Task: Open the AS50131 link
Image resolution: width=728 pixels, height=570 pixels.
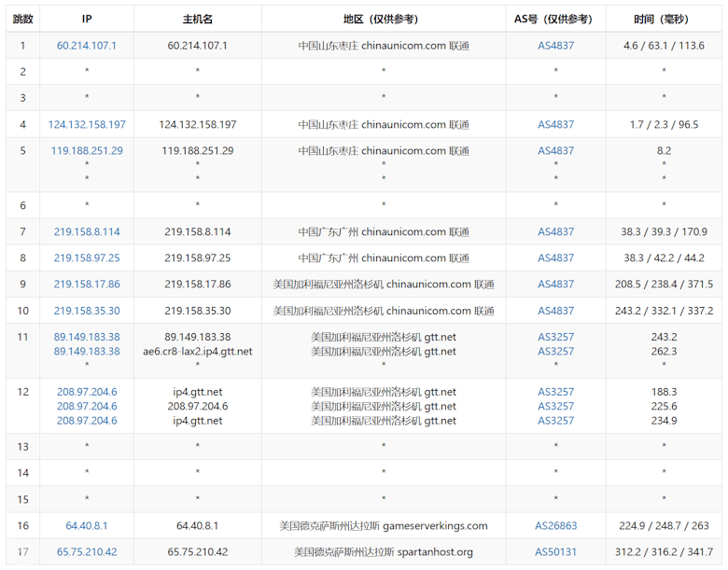Action: tap(555, 552)
